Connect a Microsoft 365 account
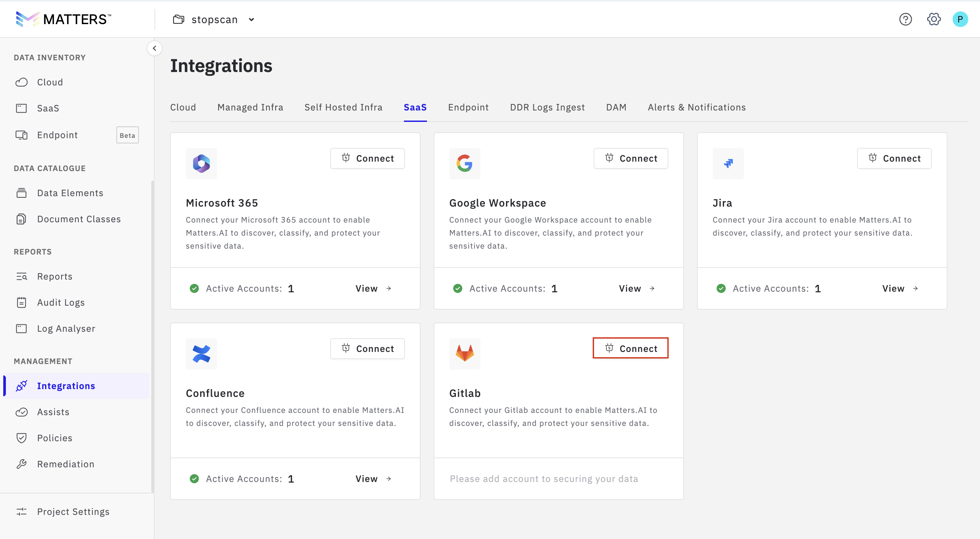Viewport: 980px width, 539px height. (367, 158)
